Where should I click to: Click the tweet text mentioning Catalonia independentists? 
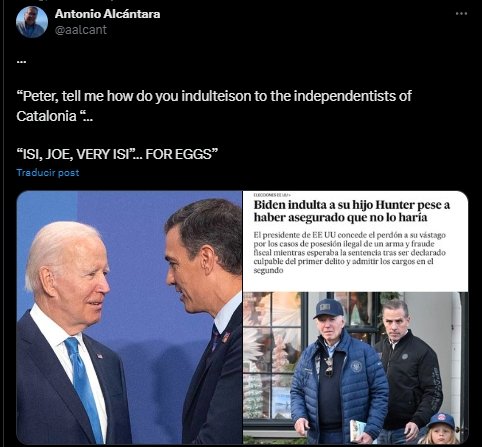coord(214,106)
